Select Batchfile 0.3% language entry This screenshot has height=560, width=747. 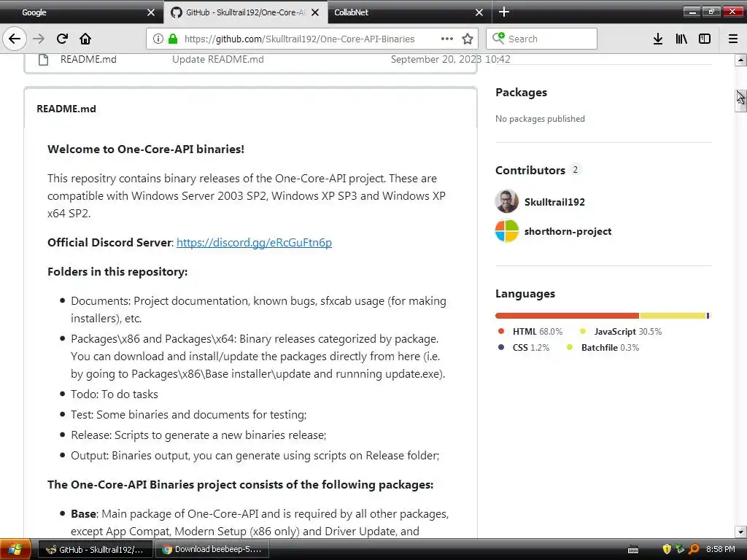point(602,348)
